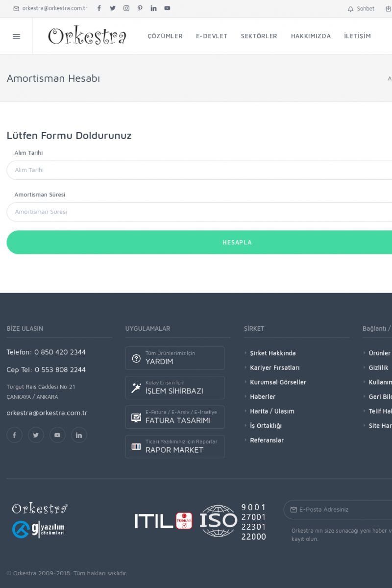The image size is (392, 588).
Task: Open the hamburger menu icon
Action: point(16,36)
